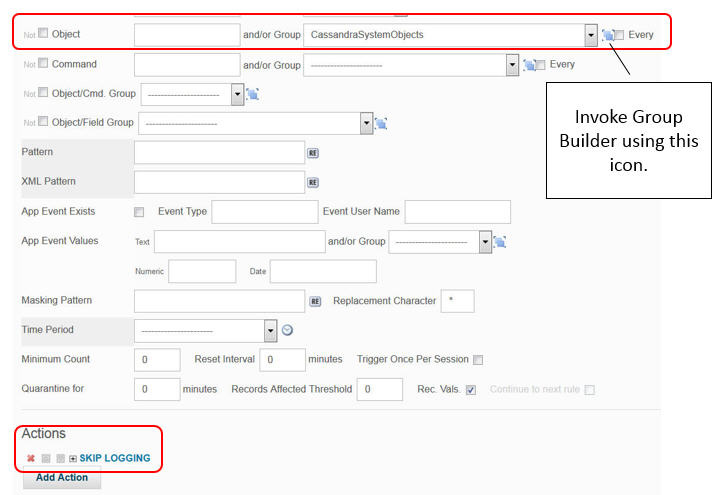Click the Masking Pattern input field
Image resolution: width=725 pixels, height=495 pixels.
[220, 301]
